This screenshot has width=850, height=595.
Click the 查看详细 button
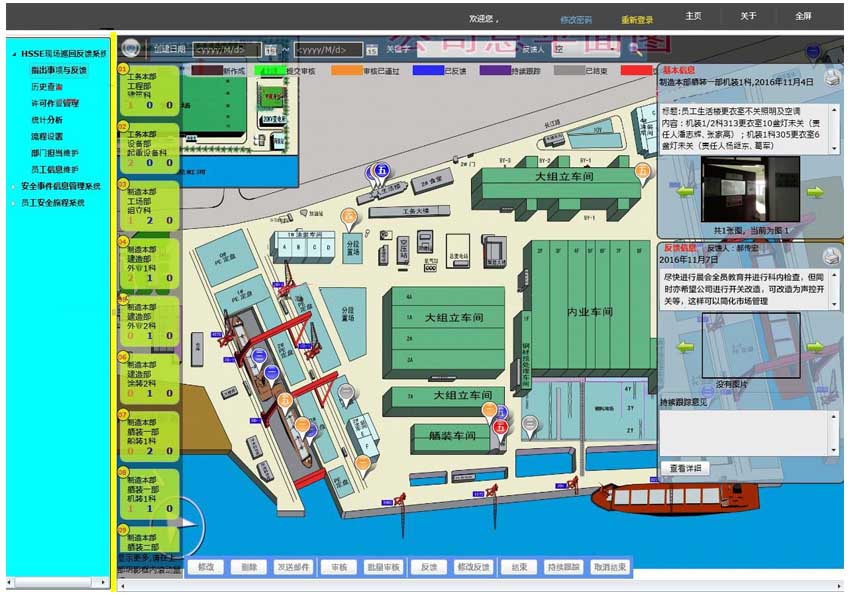pos(684,468)
